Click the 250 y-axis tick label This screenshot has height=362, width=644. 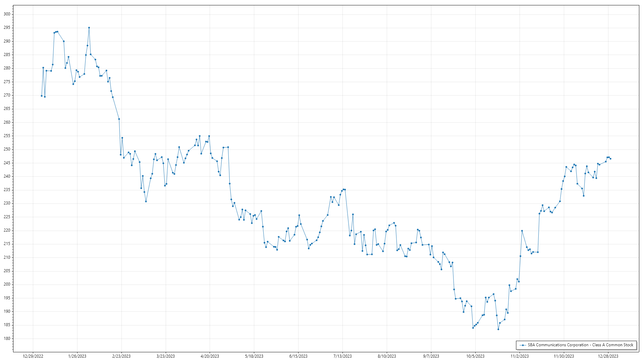click(x=7, y=149)
